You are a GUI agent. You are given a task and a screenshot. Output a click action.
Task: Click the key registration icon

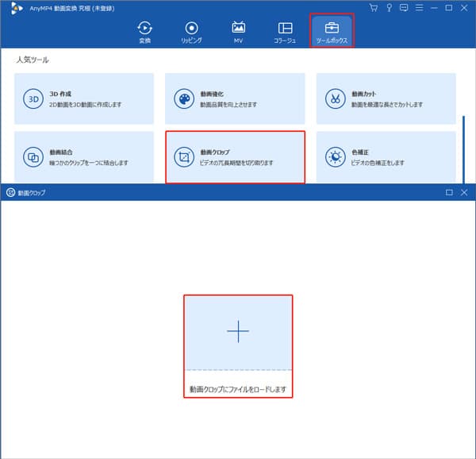(388, 7)
